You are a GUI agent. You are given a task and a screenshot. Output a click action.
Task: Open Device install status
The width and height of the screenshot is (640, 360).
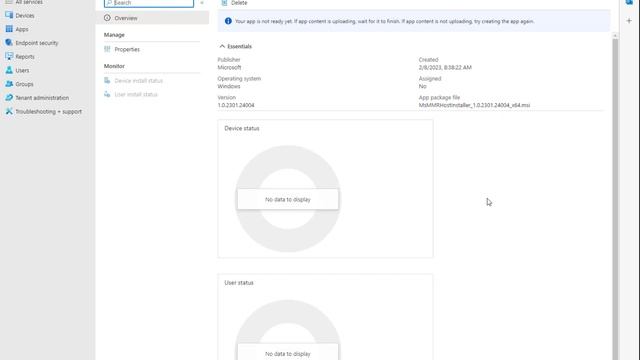(138, 81)
